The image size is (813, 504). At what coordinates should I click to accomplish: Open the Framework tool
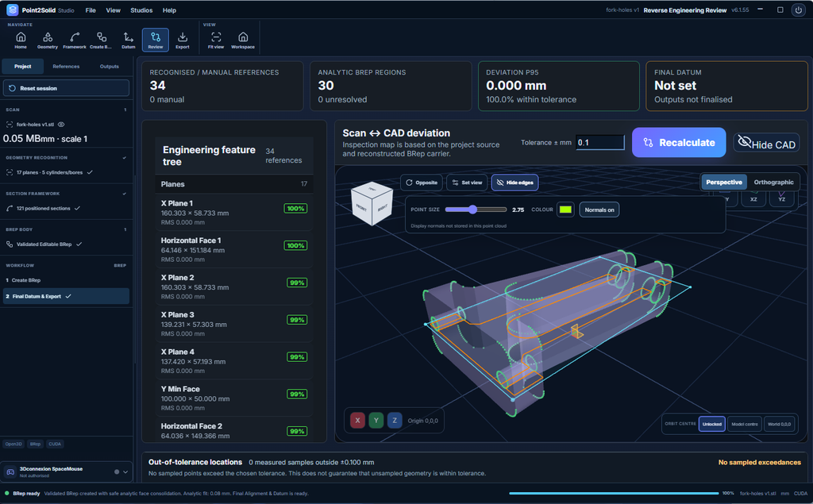75,40
